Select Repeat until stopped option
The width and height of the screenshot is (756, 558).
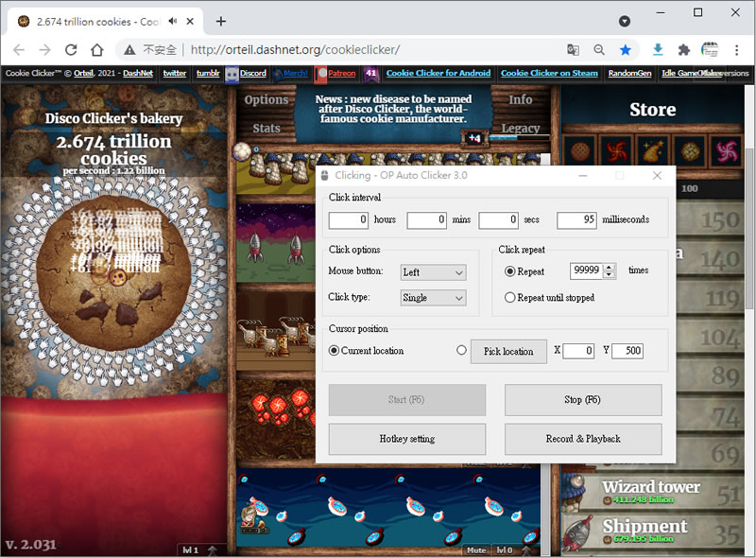coord(509,297)
